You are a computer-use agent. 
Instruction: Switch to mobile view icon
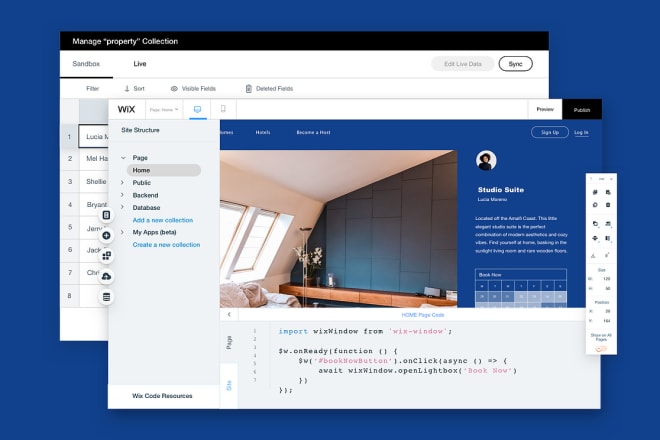223,109
